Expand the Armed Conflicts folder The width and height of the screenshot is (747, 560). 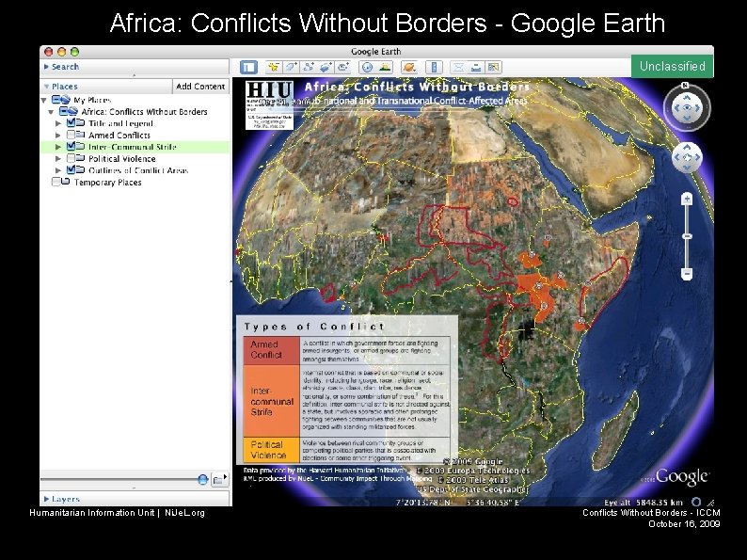pyautogui.click(x=58, y=135)
